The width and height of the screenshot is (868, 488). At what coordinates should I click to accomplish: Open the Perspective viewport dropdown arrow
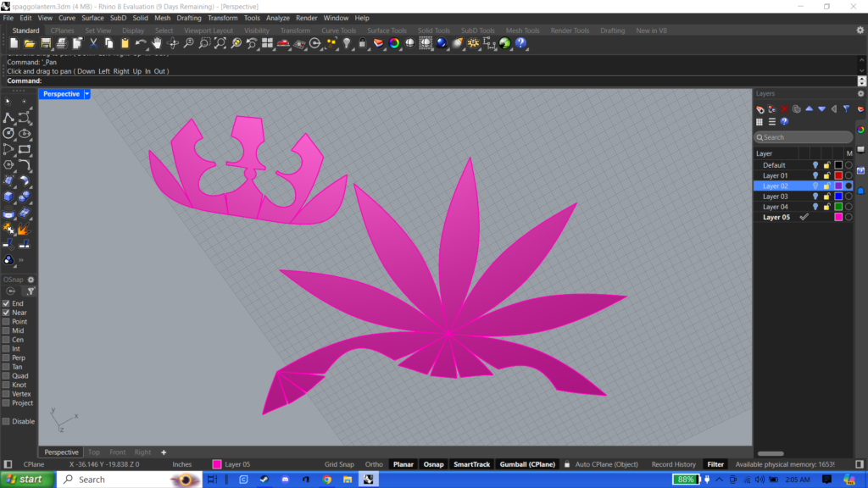[87, 94]
